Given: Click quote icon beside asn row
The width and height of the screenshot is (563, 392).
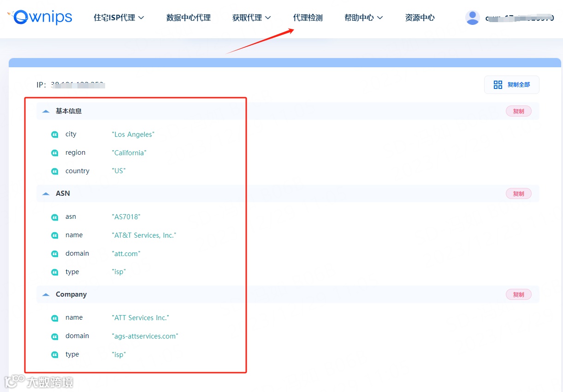Looking at the screenshot, I should 55,217.
